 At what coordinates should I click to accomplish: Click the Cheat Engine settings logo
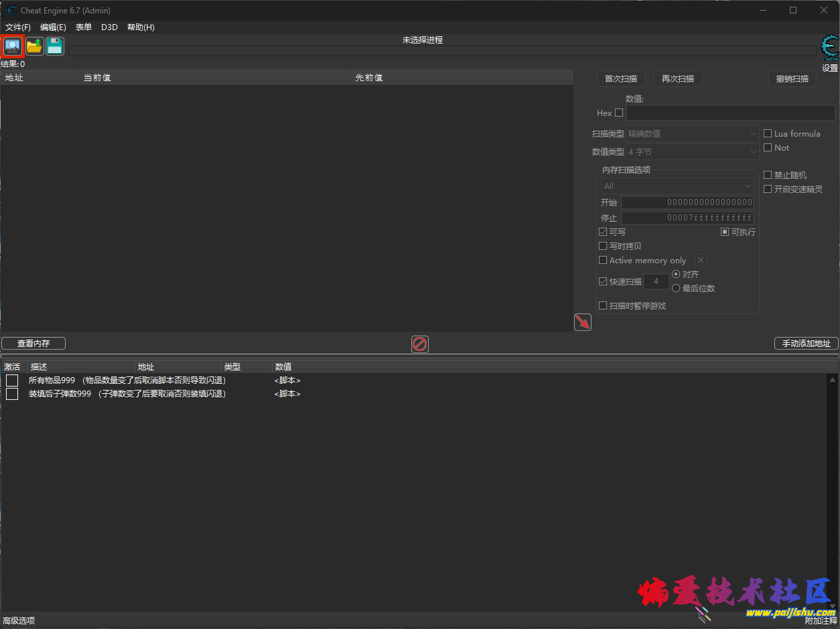(829, 48)
